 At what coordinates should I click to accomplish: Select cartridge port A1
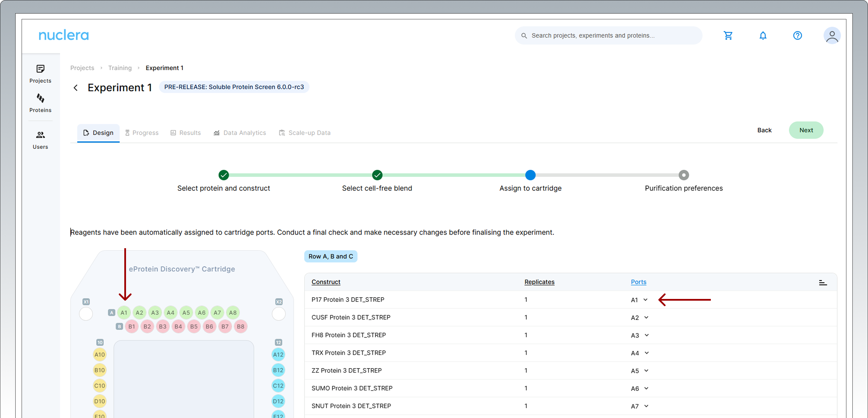124,312
